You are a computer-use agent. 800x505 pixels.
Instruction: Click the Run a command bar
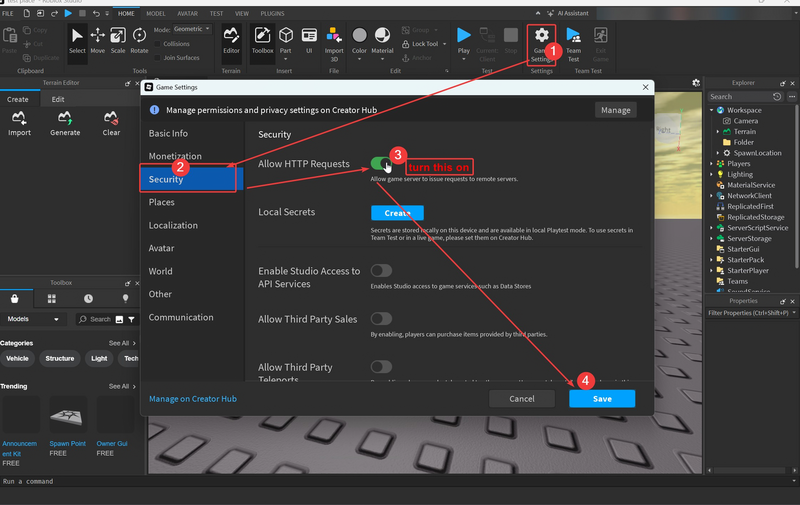398,481
